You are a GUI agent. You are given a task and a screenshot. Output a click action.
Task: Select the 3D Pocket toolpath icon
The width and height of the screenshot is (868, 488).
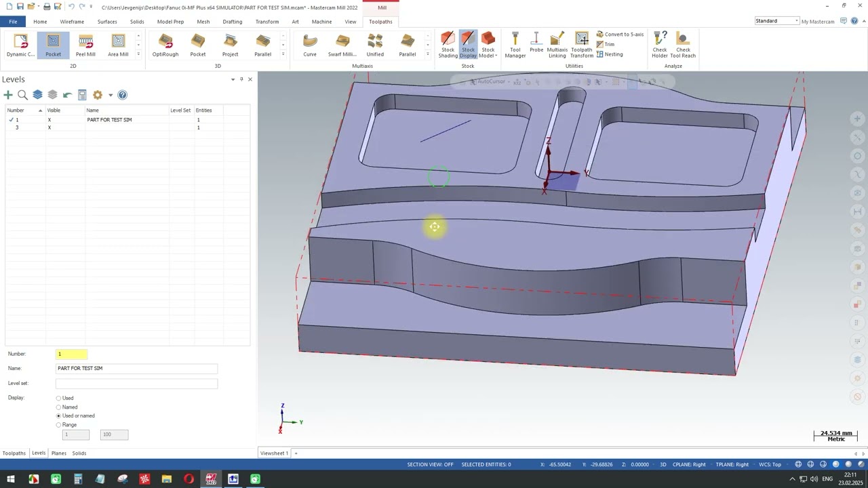(198, 45)
